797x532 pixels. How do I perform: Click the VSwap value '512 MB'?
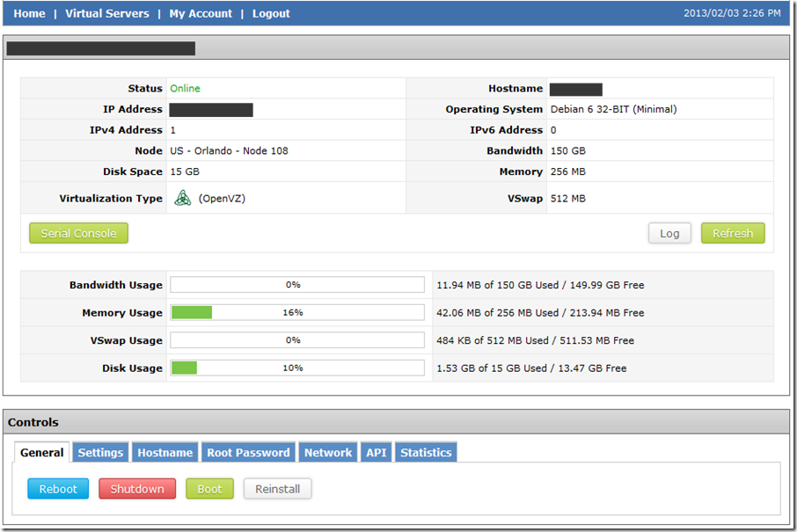[x=568, y=199]
